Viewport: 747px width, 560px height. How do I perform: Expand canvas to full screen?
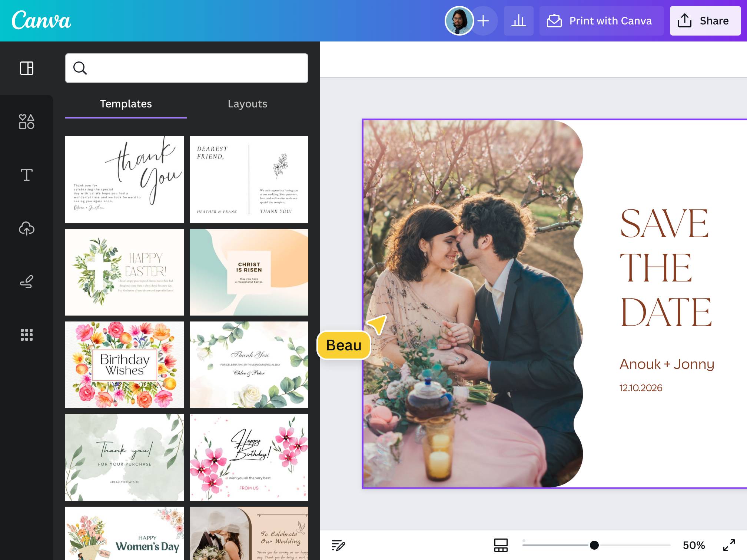coord(728,545)
